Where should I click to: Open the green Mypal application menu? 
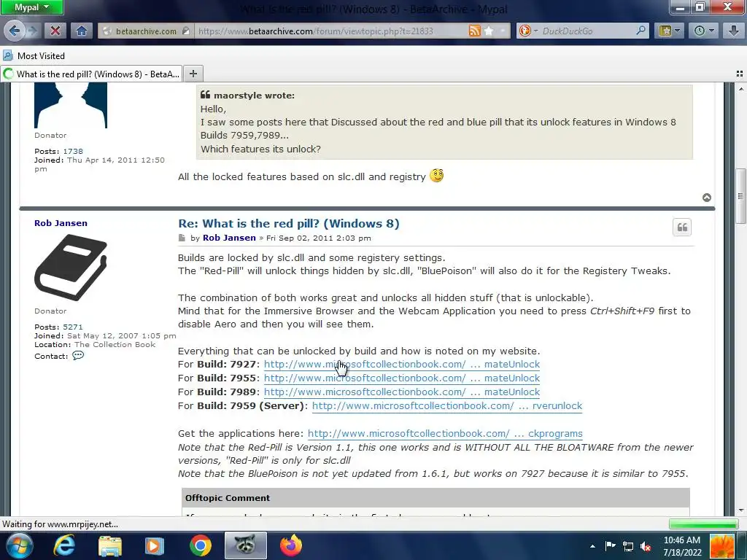pos(31,7)
